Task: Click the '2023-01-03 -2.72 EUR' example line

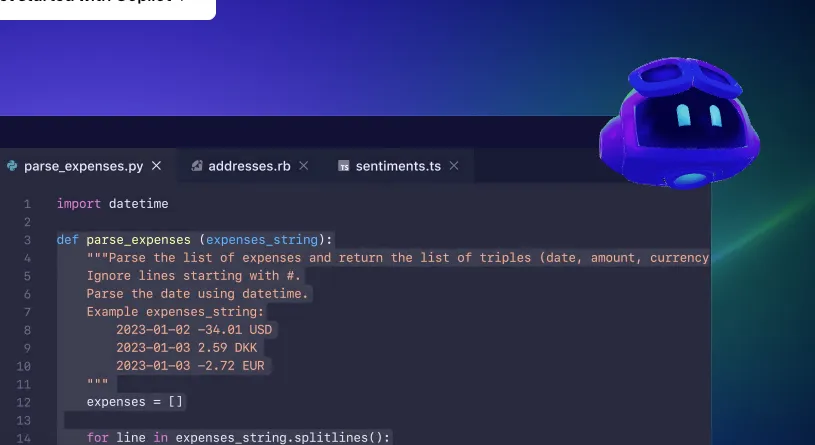Action: pyautogui.click(x=190, y=366)
